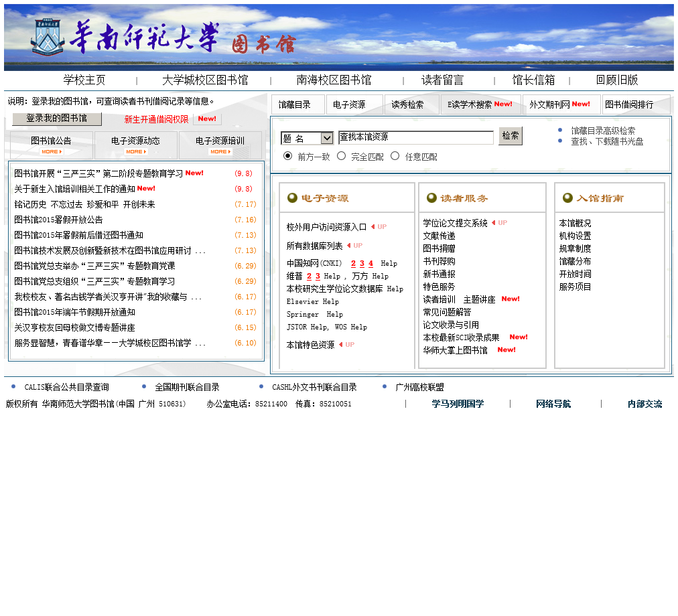Click MORE icon under 电子资源培训

(220, 152)
